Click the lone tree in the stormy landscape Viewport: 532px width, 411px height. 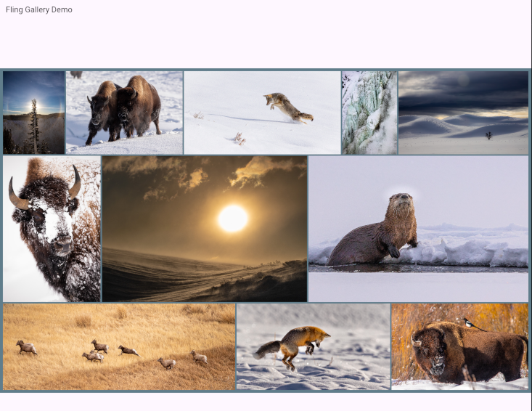point(488,135)
